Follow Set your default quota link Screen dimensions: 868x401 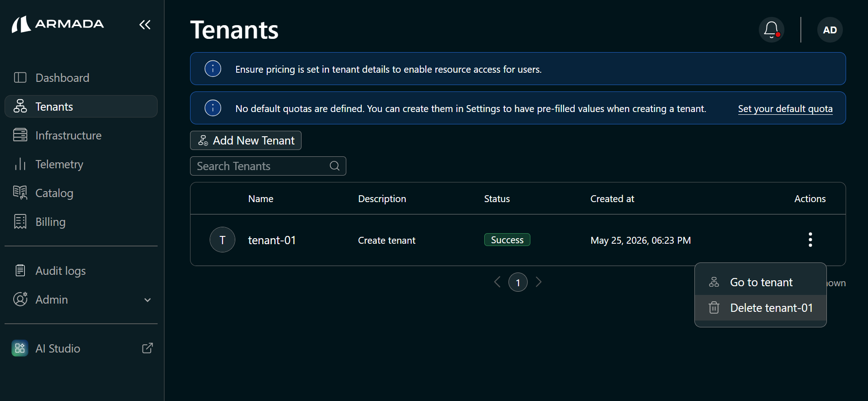(785, 109)
